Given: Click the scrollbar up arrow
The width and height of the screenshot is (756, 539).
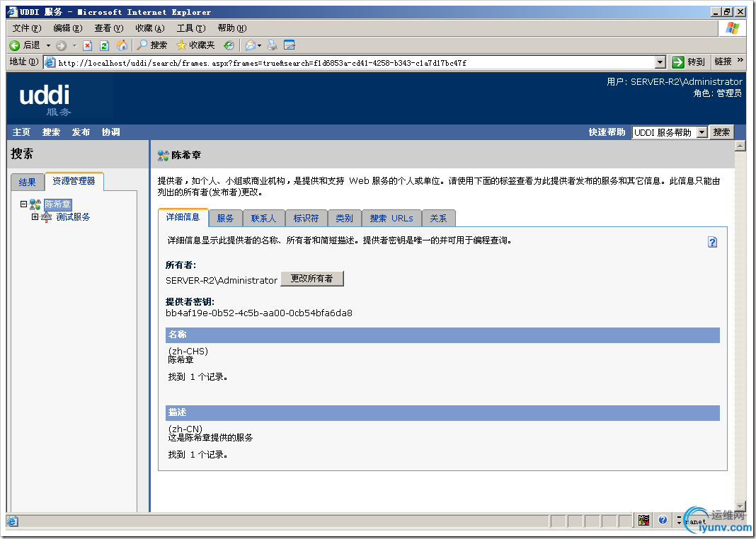Looking at the screenshot, I should [740, 146].
